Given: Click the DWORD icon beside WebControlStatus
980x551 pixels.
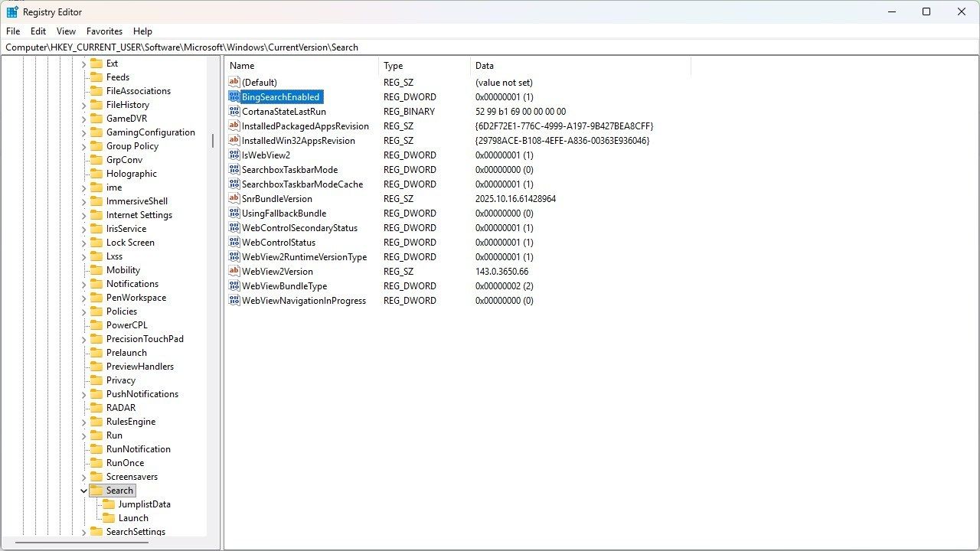Looking at the screenshot, I should point(234,243).
